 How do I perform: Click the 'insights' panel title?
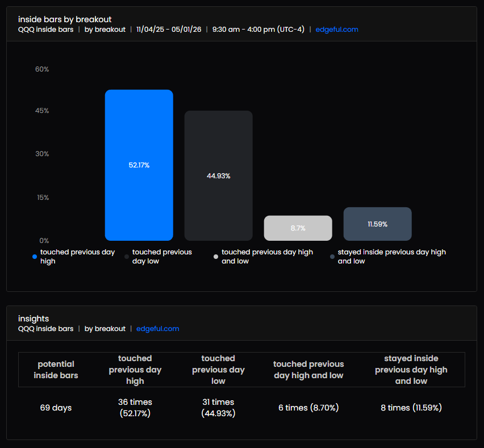tap(34, 319)
